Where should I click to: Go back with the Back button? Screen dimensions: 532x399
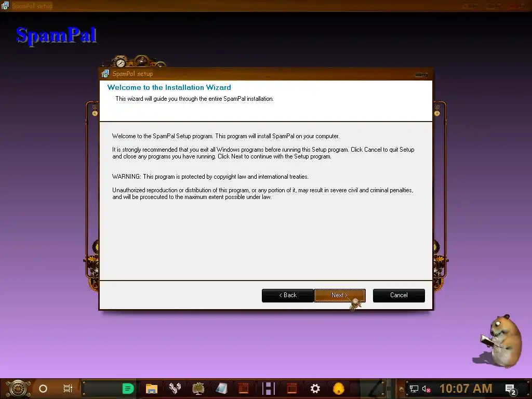tap(288, 295)
